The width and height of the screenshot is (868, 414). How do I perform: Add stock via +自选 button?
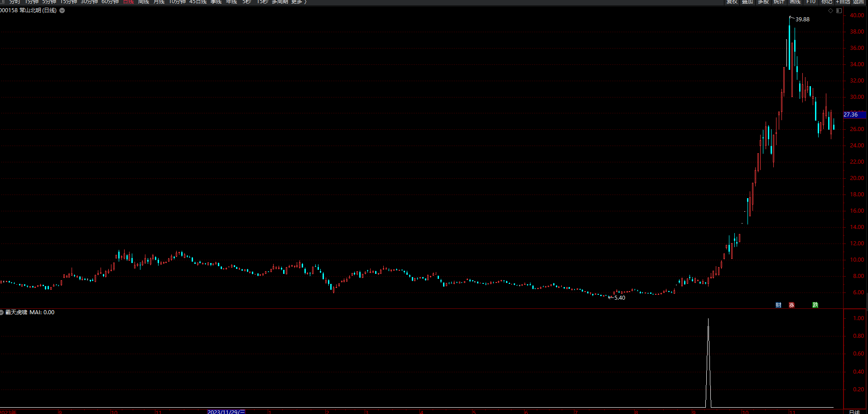click(x=844, y=2)
